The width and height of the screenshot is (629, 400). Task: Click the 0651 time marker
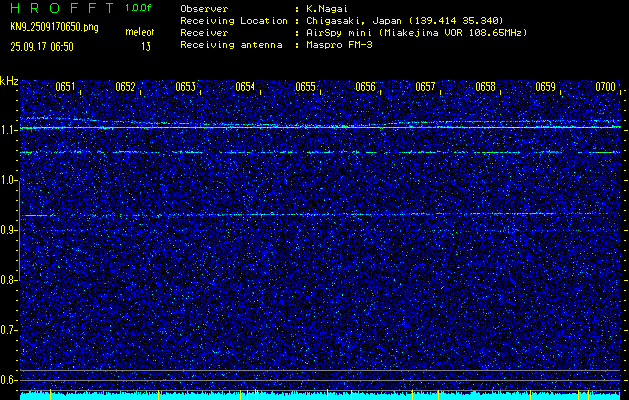point(65,87)
